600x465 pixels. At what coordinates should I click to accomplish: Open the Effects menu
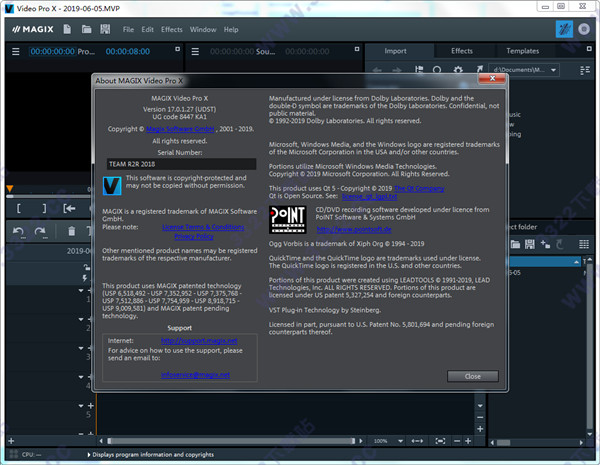coord(171,29)
